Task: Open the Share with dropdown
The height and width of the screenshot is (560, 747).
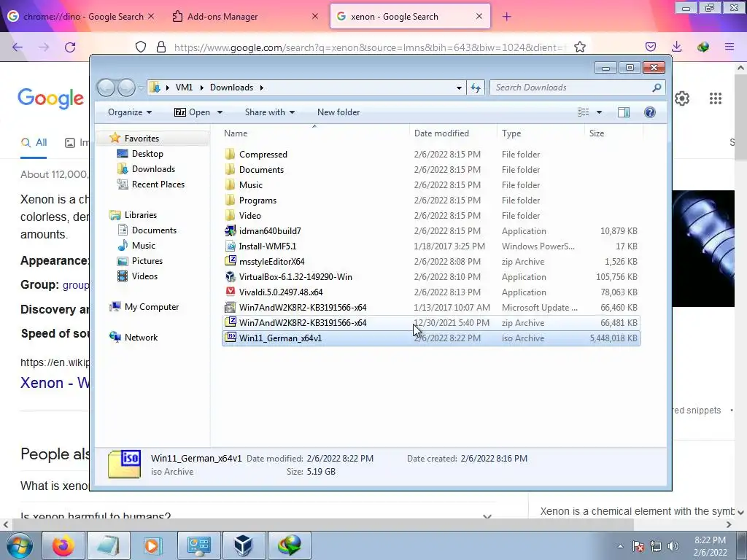Action: click(270, 112)
